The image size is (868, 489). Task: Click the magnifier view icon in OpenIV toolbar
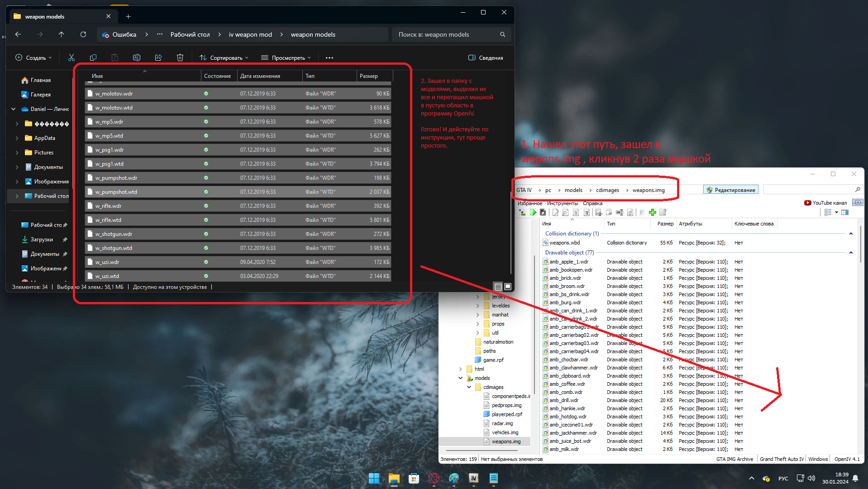click(x=565, y=212)
